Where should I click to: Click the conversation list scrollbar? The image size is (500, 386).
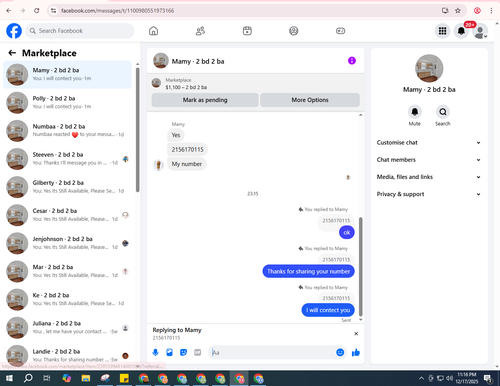coord(138,130)
